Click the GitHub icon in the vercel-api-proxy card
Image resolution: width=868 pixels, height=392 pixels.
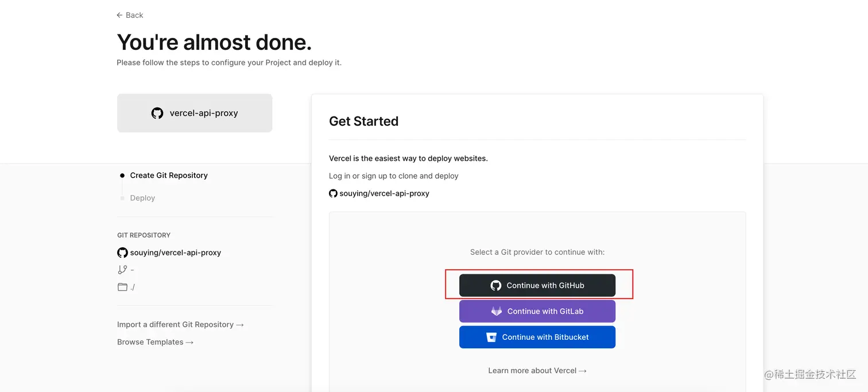[157, 113]
